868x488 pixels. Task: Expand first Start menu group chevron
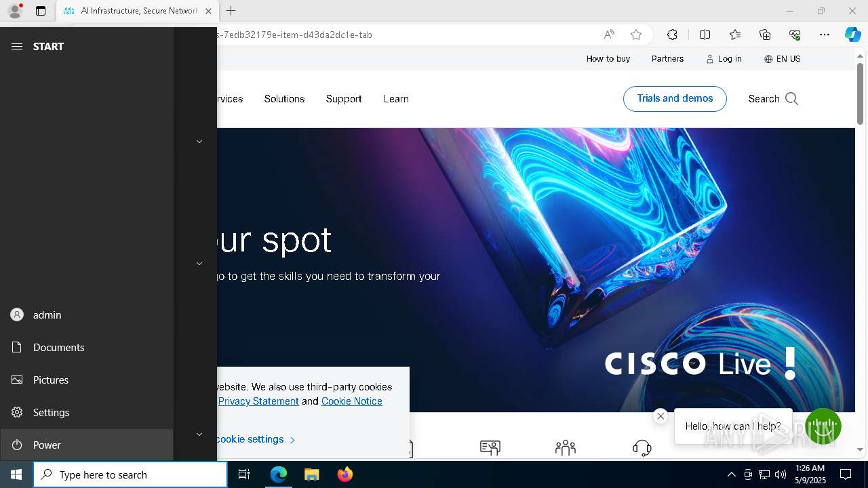199,141
